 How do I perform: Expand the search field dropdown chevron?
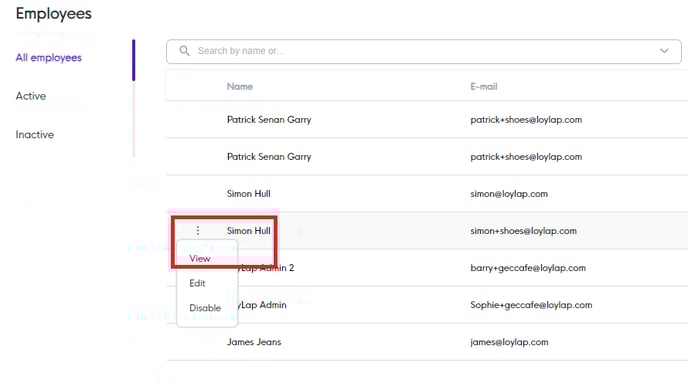tap(664, 51)
